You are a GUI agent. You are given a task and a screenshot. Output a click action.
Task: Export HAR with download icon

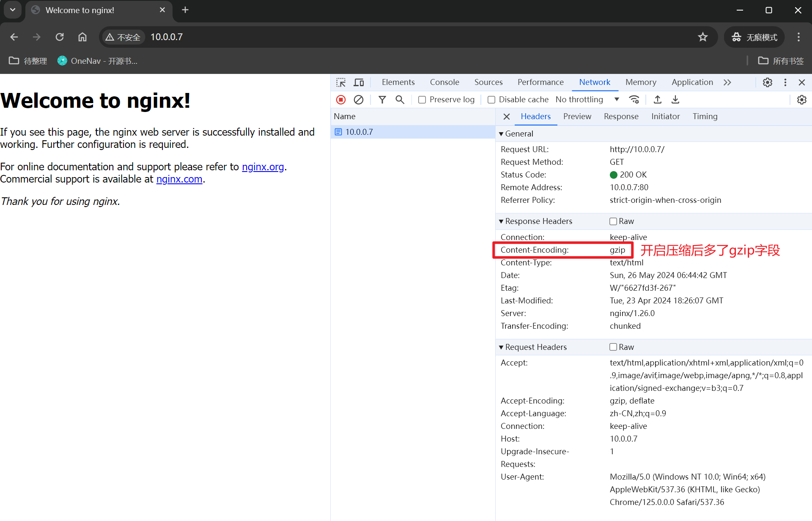[x=675, y=100]
